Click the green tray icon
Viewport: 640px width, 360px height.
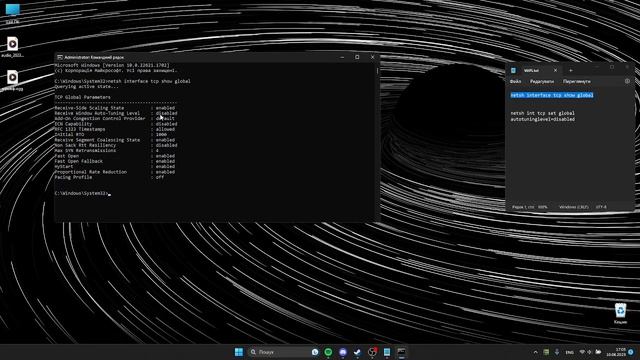(x=546, y=352)
